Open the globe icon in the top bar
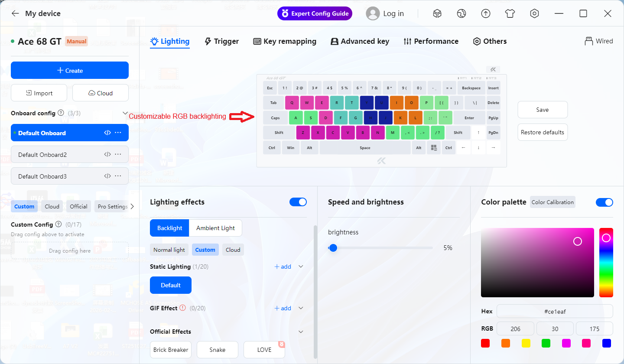This screenshot has width=624, height=364. (x=461, y=13)
